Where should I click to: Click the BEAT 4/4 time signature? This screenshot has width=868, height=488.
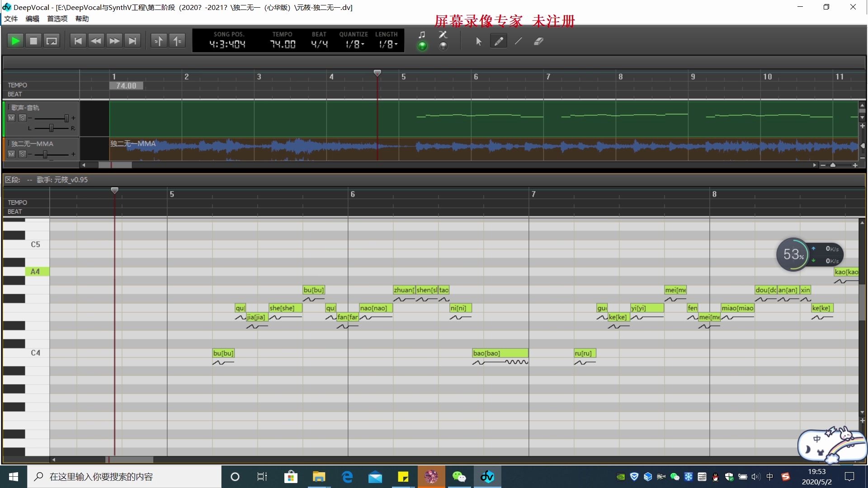(x=319, y=44)
